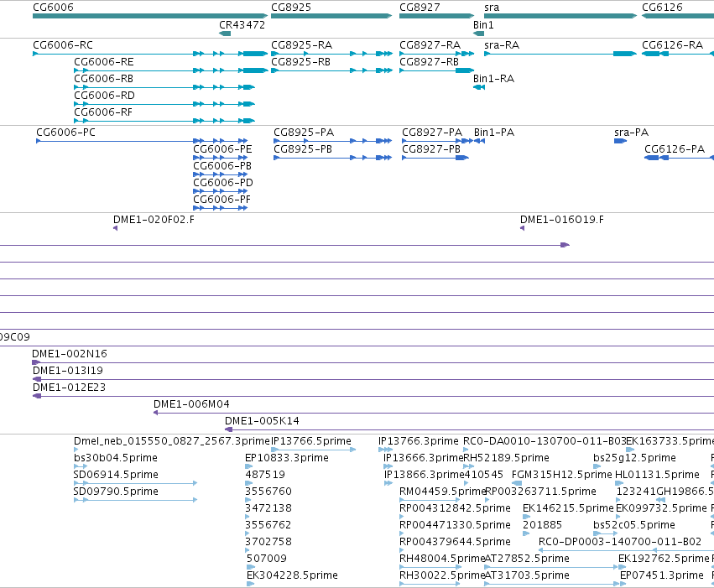Select EST SD09790.5prime
This screenshot has width=714, height=588.
click(x=136, y=500)
